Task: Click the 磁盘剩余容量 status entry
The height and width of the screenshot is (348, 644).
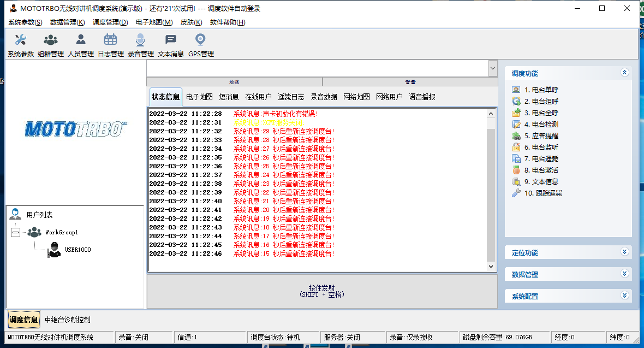Action: (505, 337)
